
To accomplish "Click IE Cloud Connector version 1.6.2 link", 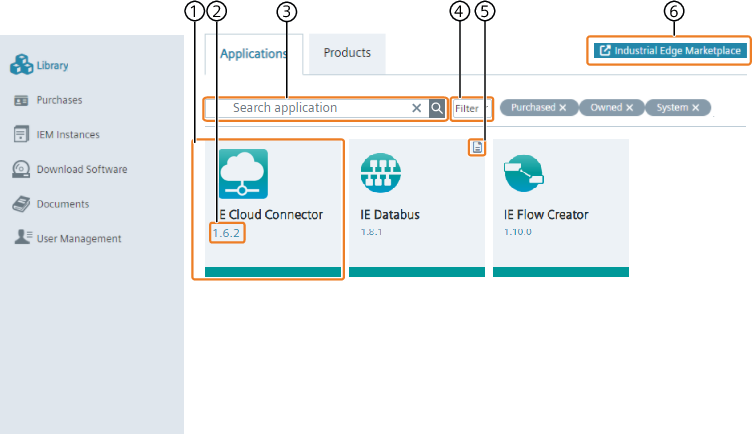I will [x=226, y=233].
